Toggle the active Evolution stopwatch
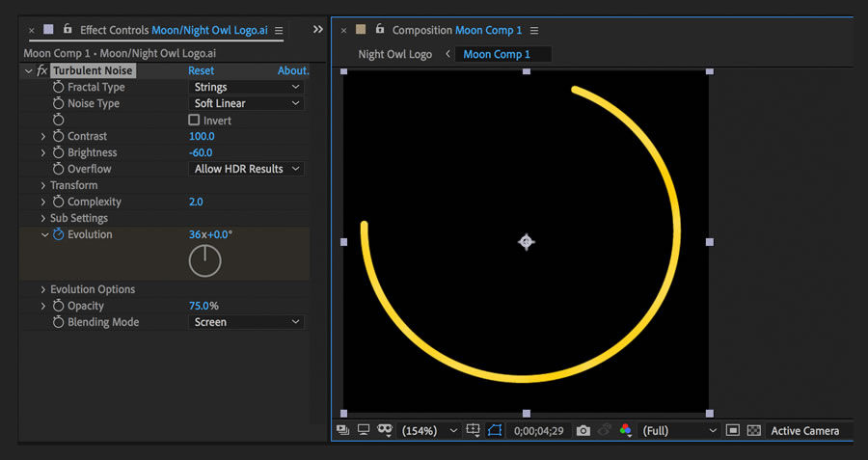The height and width of the screenshot is (460, 868). pos(58,234)
